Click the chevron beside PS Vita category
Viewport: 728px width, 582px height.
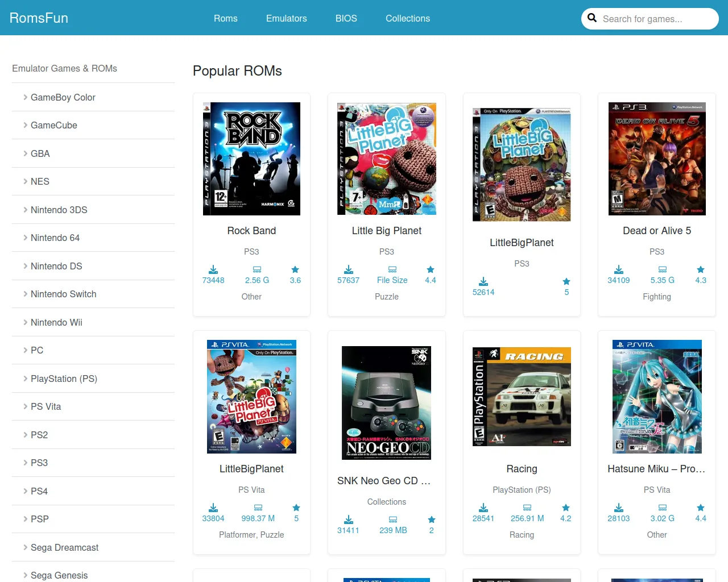pos(25,406)
